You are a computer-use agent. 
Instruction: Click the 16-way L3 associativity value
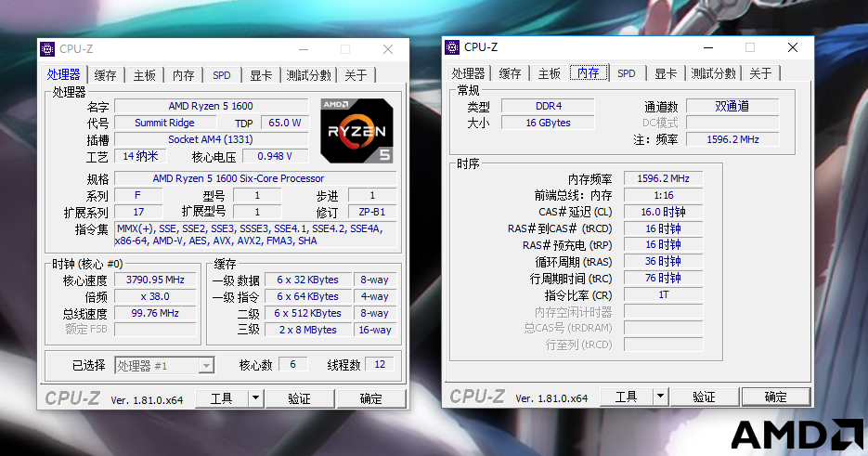375,330
